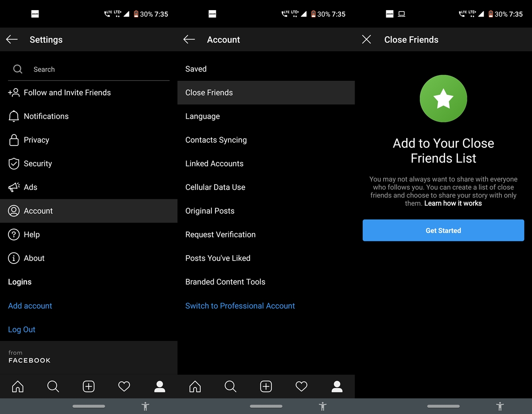Select Close Friends in Account list
The image size is (532, 414).
[266, 93]
